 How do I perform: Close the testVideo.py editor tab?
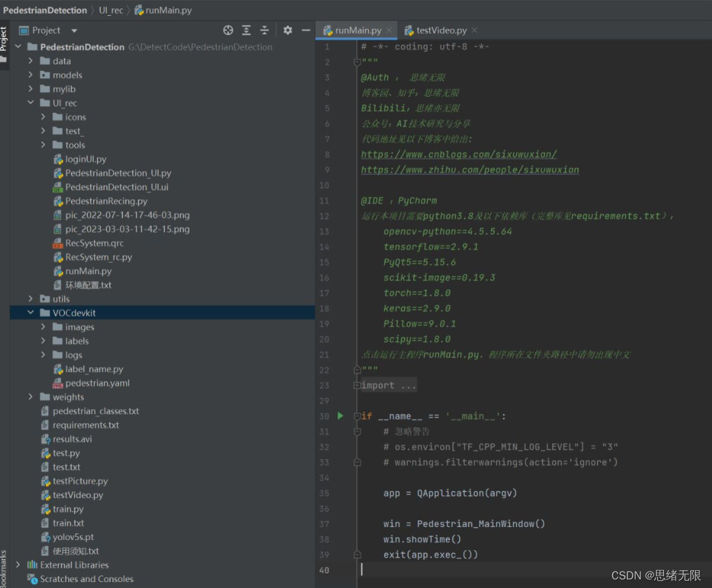click(x=474, y=30)
